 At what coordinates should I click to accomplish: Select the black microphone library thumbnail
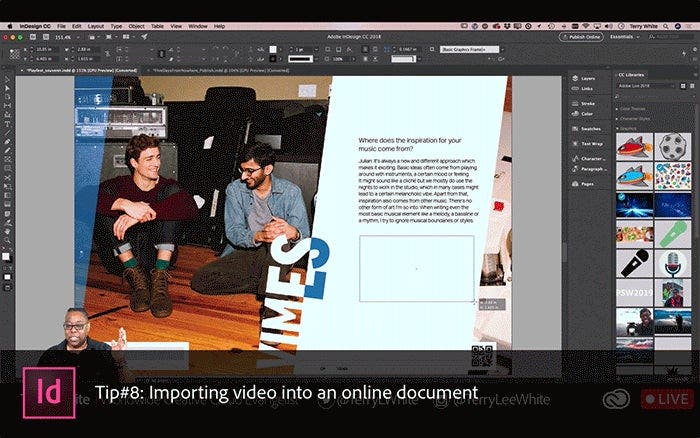click(635, 262)
